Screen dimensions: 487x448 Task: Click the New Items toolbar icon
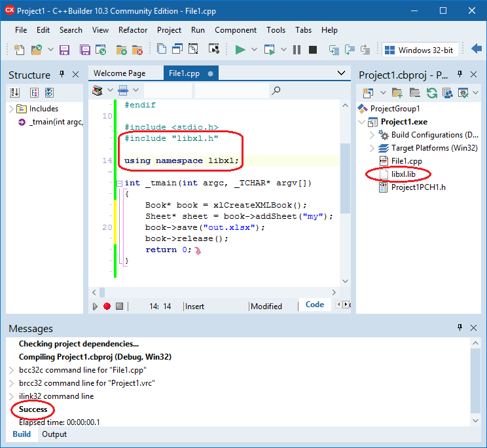coord(19,50)
